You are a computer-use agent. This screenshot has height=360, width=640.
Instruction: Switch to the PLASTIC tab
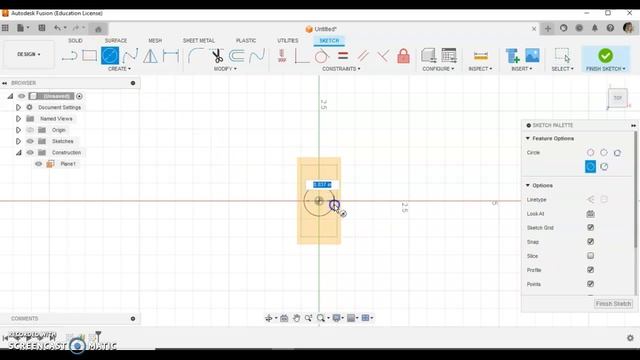click(x=246, y=40)
